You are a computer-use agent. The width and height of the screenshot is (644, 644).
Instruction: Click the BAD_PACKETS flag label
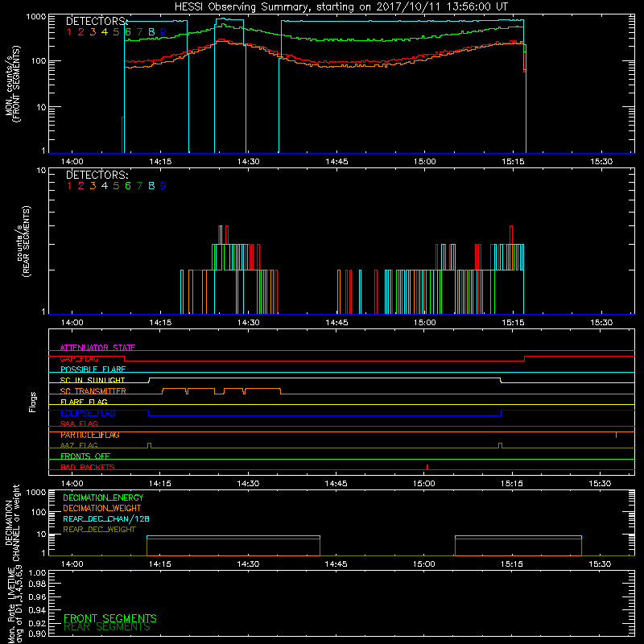point(88,468)
